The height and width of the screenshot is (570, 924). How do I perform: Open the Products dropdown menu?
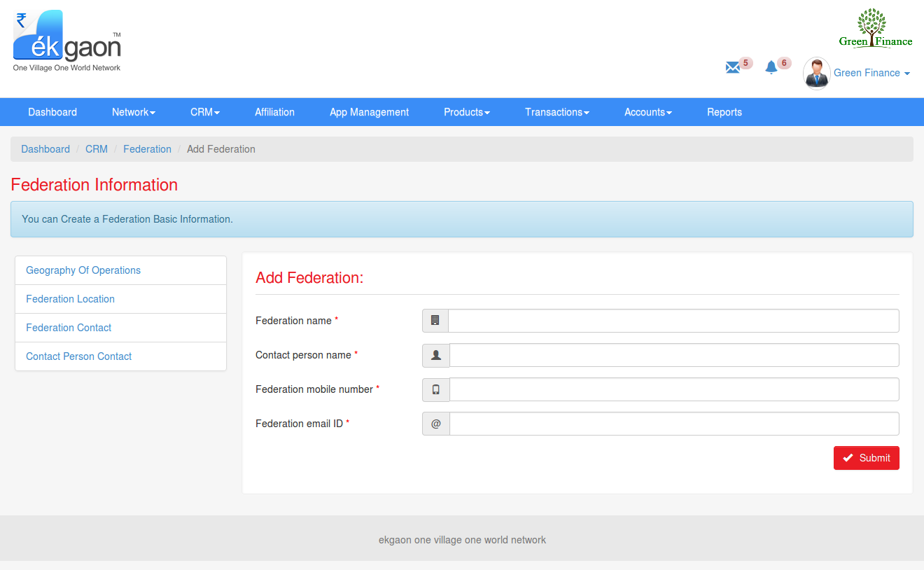coord(467,112)
